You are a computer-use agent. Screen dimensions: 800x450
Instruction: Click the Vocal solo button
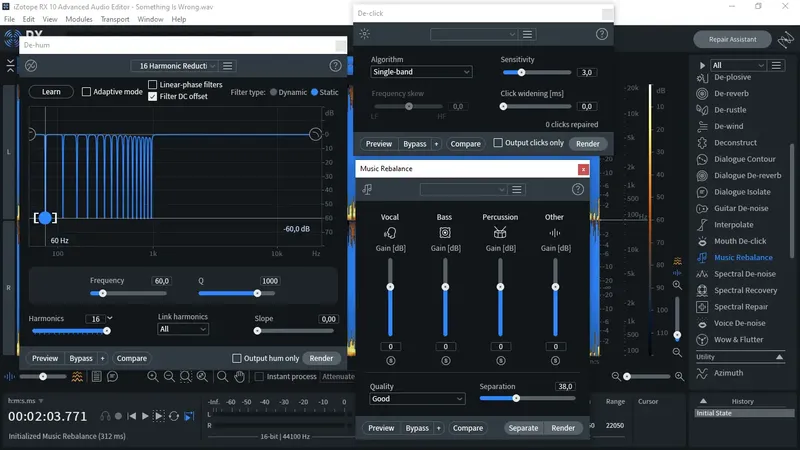tap(390, 360)
